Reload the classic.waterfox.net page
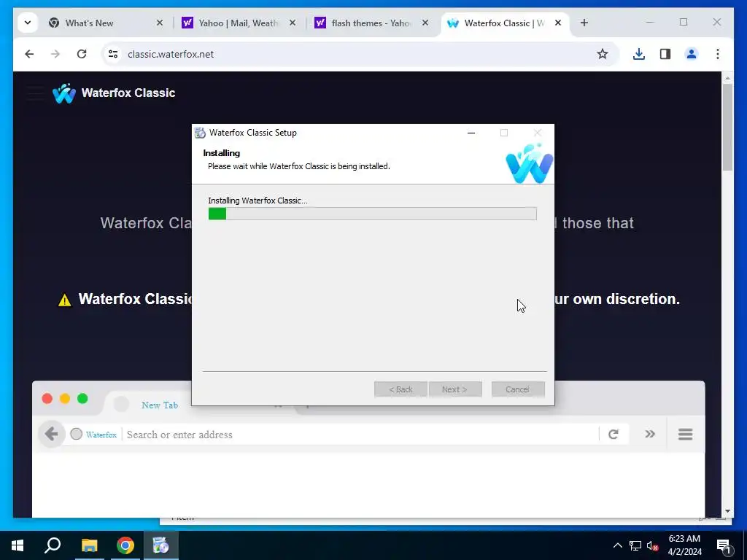 click(82, 54)
